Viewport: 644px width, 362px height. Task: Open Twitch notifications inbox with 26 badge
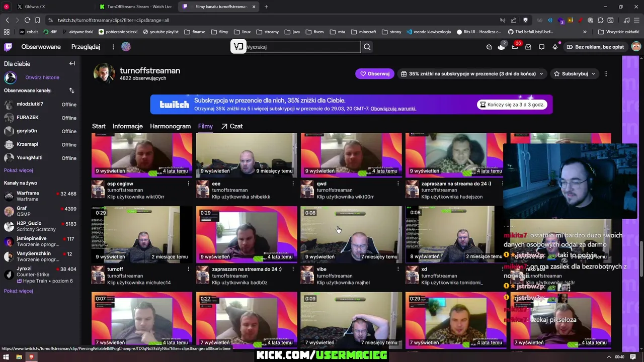click(x=515, y=47)
